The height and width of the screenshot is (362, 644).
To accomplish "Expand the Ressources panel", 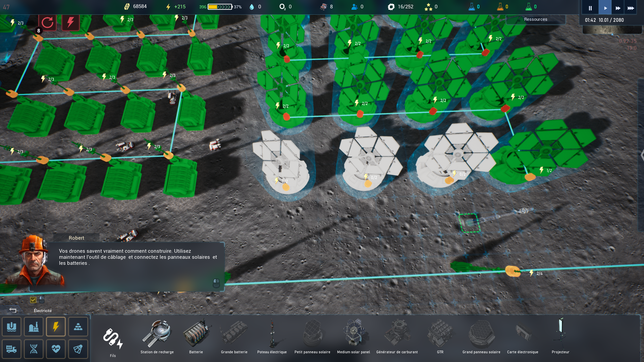I will coord(535,19).
